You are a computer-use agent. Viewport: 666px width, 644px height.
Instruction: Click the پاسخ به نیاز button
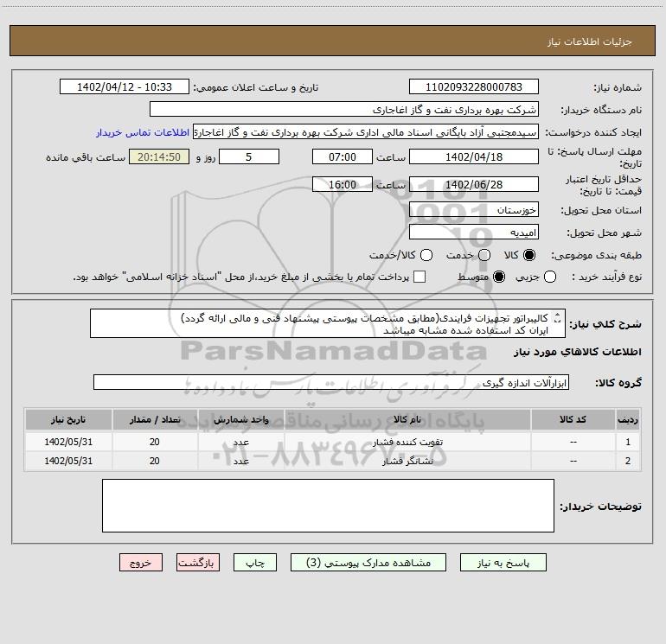(x=503, y=563)
